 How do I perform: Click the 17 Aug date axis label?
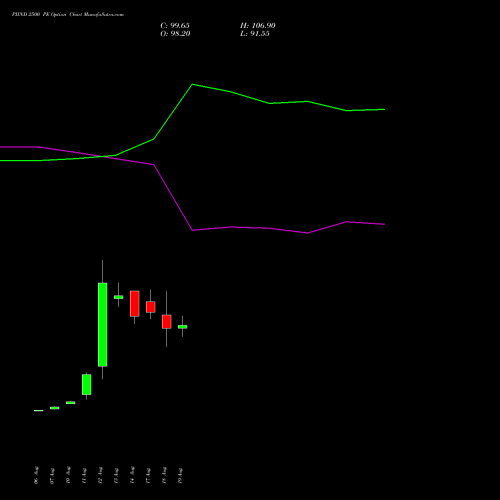tap(148, 475)
